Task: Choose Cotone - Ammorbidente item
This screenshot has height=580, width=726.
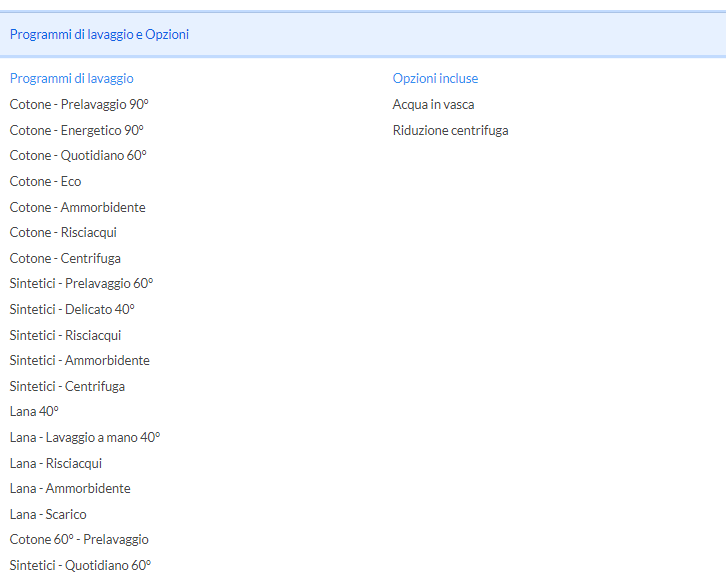Action: (78, 207)
